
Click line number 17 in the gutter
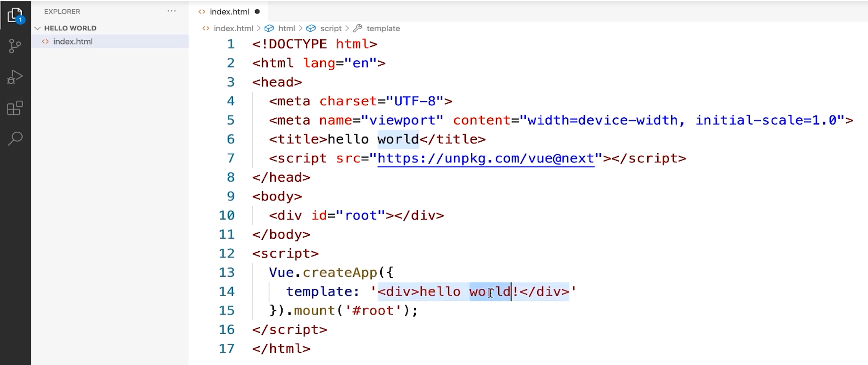227,348
